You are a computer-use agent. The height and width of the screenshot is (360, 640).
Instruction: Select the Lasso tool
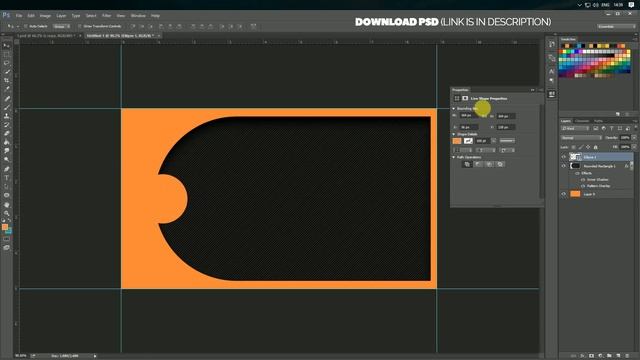[7, 63]
